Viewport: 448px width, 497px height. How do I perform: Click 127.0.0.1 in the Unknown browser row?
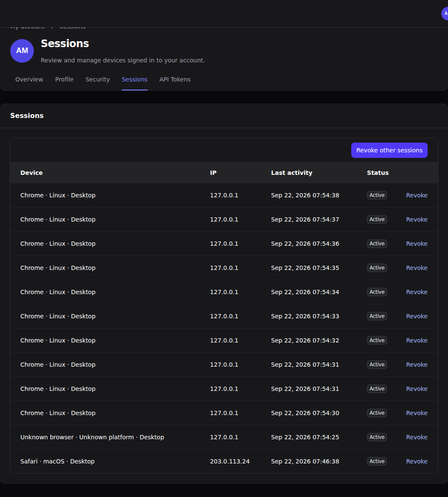pos(224,437)
